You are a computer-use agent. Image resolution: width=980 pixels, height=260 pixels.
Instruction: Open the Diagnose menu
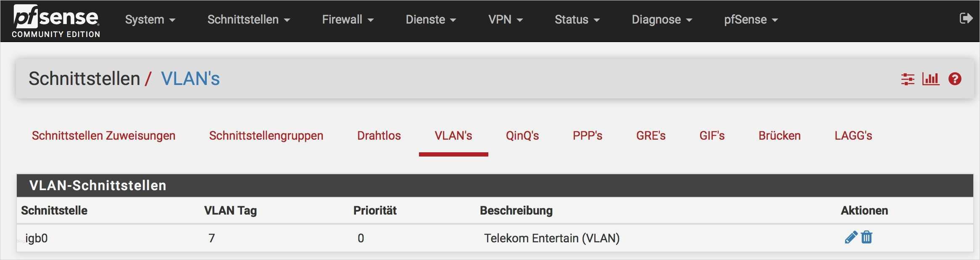point(661,20)
